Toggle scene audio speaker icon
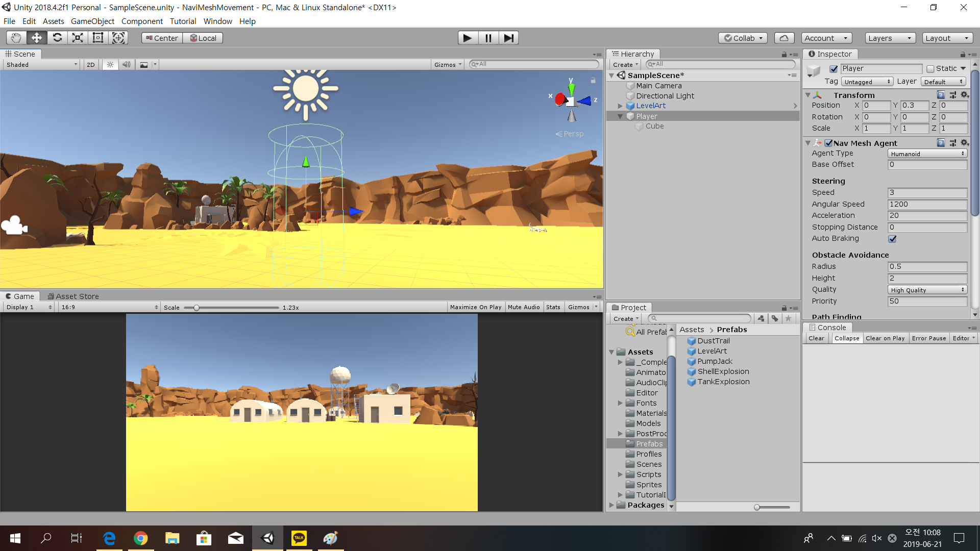The width and height of the screenshot is (980, 551). tap(127, 65)
